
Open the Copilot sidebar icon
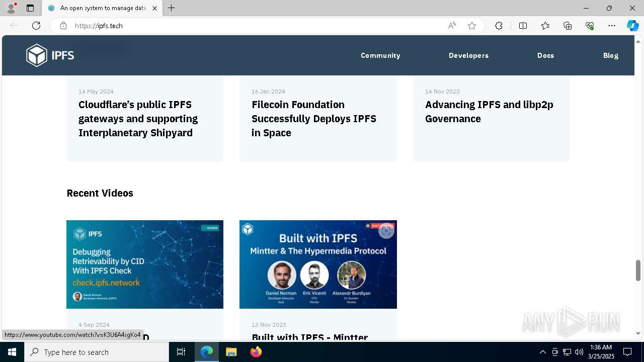click(632, 26)
